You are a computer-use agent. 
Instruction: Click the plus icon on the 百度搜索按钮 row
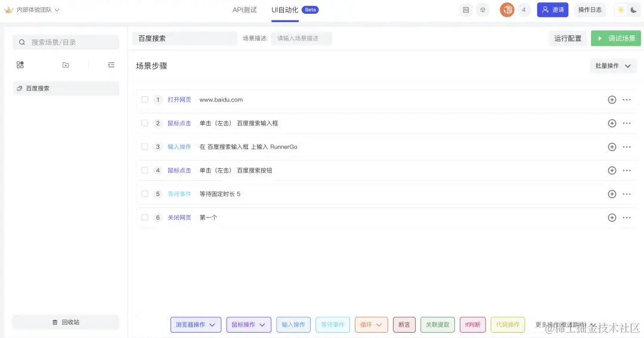612,170
